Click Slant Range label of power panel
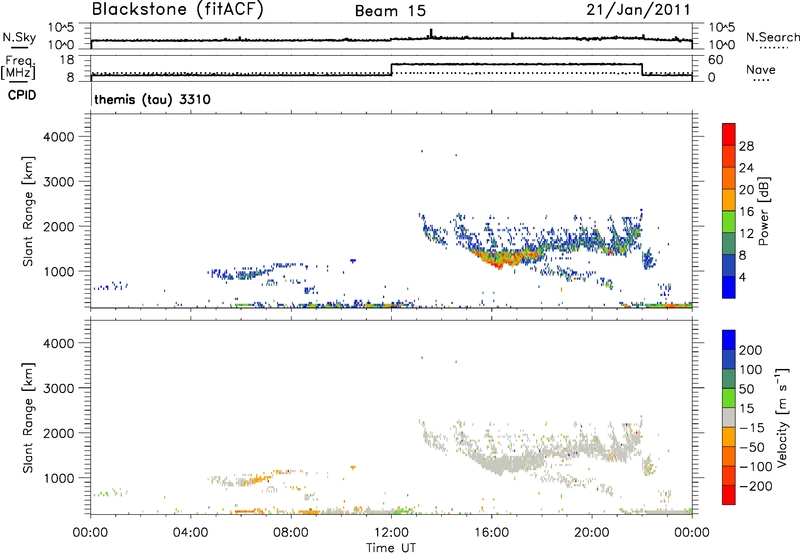 pos(28,211)
